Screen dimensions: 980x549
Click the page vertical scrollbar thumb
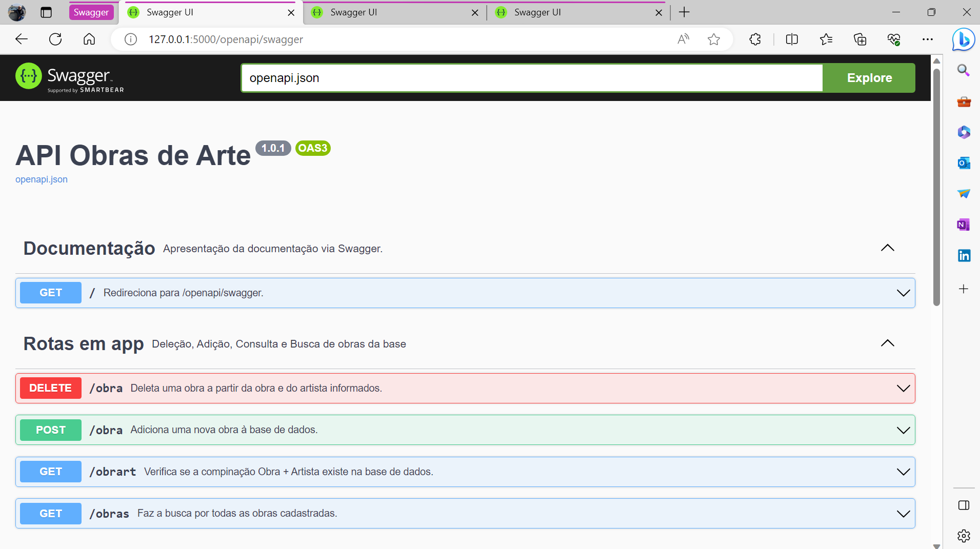tap(936, 187)
